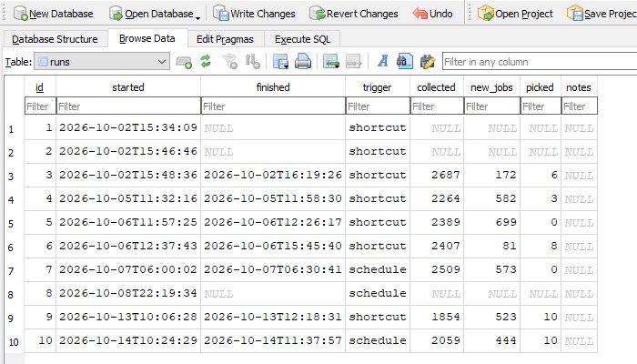Select the new_jobs cell '582'

point(492,198)
